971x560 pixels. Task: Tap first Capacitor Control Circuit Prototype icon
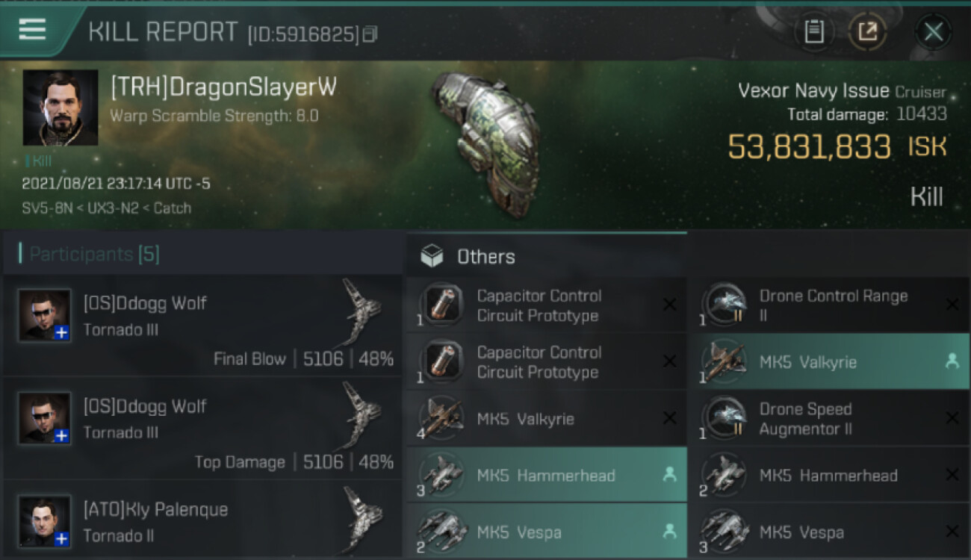(442, 305)
